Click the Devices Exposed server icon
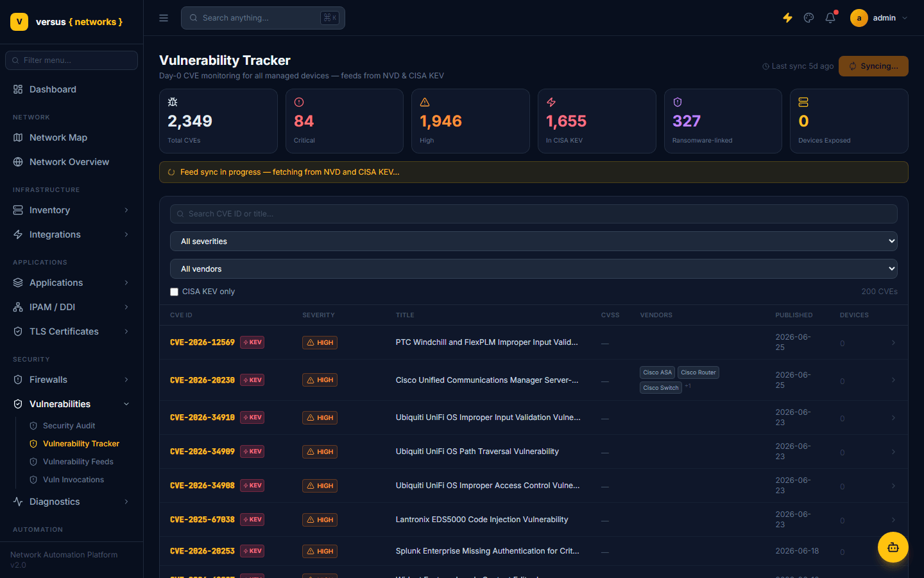The image size is (924, 578). point(803,102)
